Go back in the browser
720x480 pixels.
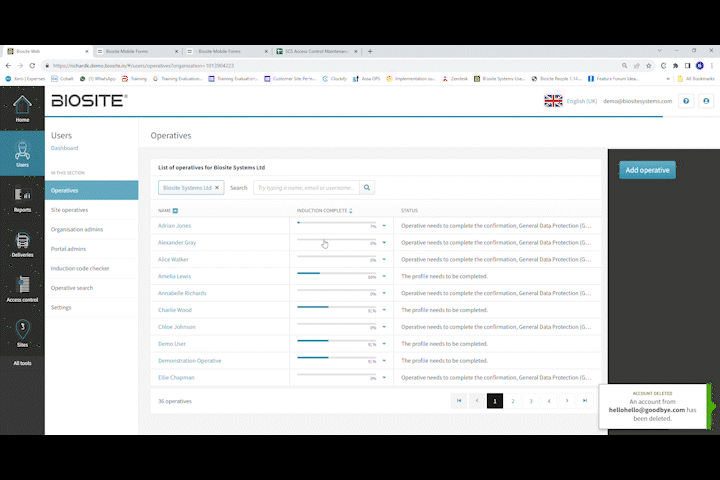[x=8, y=66]
